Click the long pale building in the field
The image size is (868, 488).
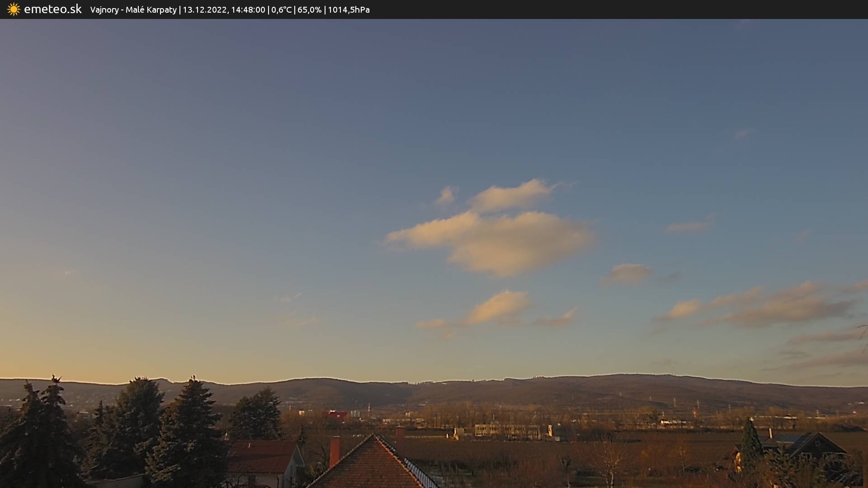506,431
